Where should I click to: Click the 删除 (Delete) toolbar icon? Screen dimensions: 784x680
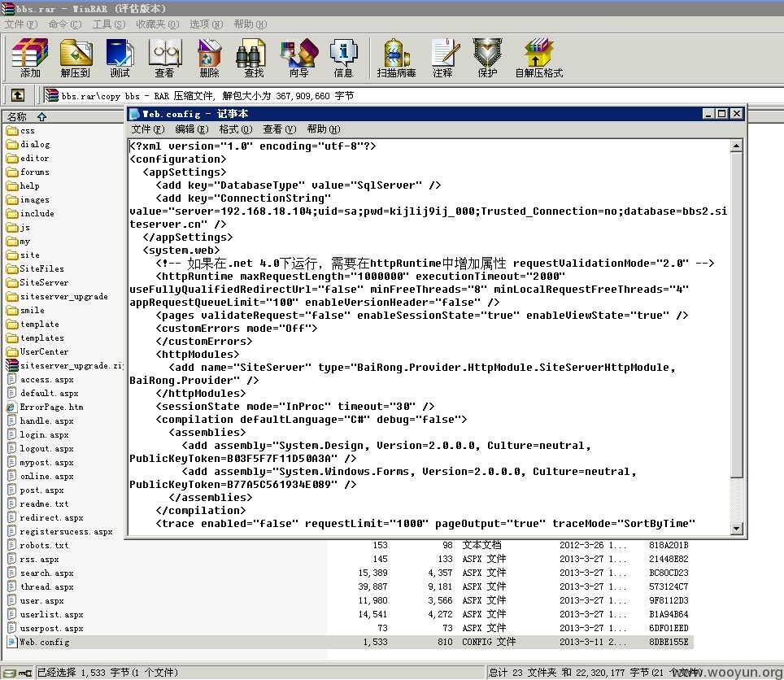coord(210,58)
